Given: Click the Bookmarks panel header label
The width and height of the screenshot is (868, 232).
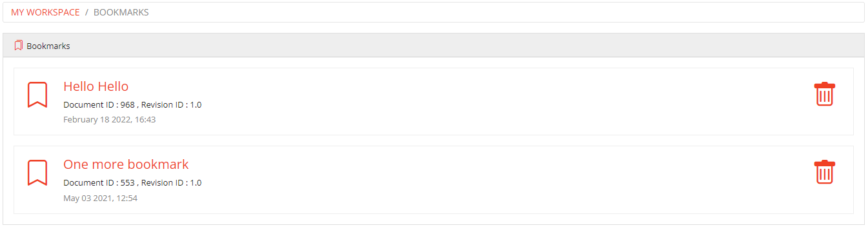Looking at the screenshot, I should pos(48,46).
